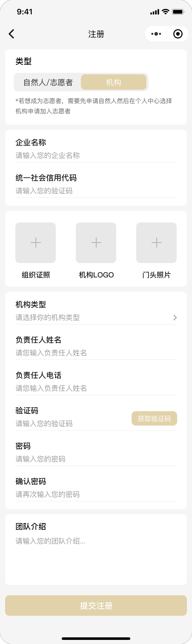
Task: Focus the 统一社会信用代码 input field
Action: (96, 191)
